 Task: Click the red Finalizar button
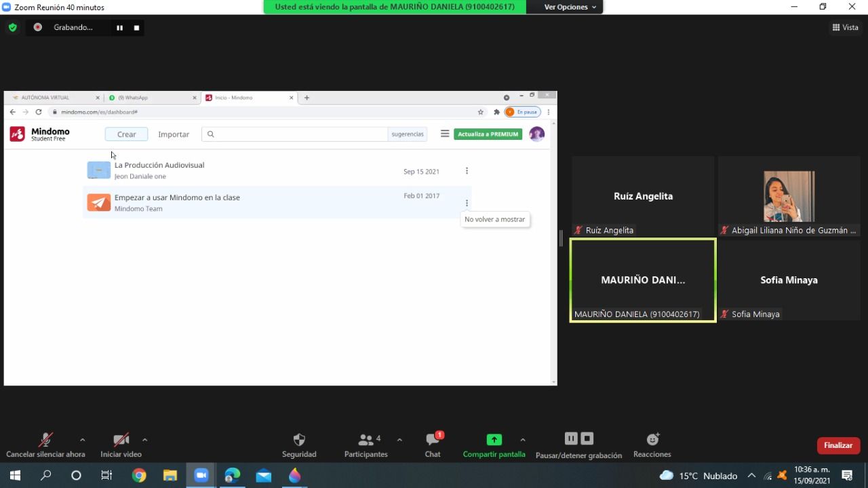coord(838,445)
